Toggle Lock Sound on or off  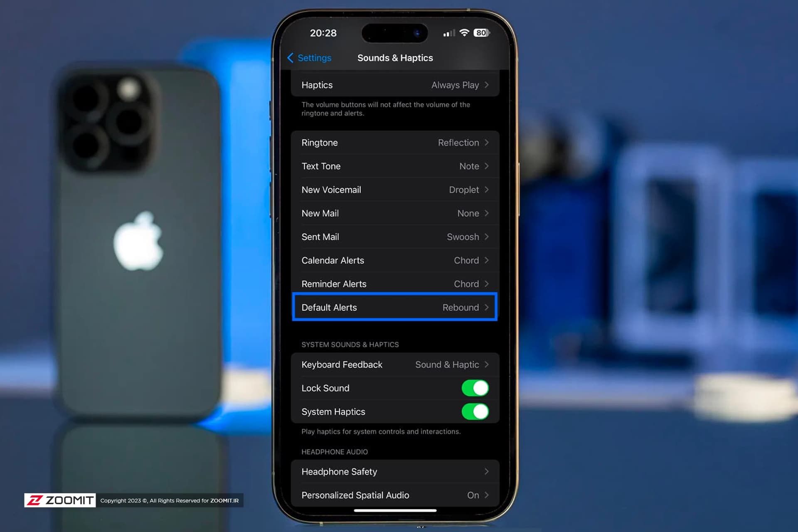pos(475,388)
